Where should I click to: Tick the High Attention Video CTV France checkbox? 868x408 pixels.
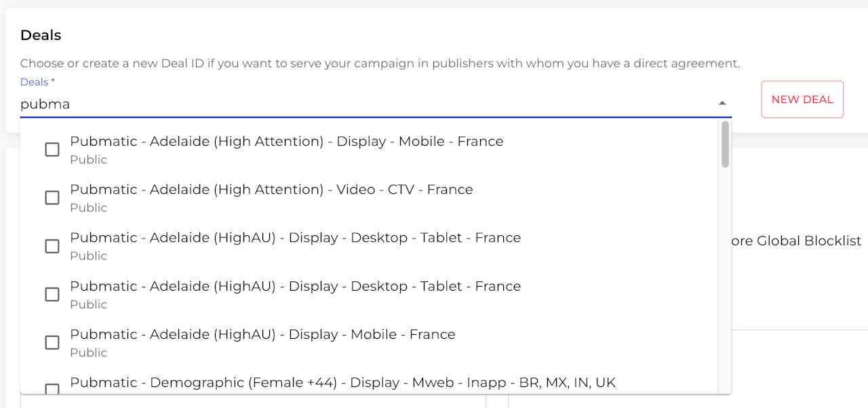(52, 198)
